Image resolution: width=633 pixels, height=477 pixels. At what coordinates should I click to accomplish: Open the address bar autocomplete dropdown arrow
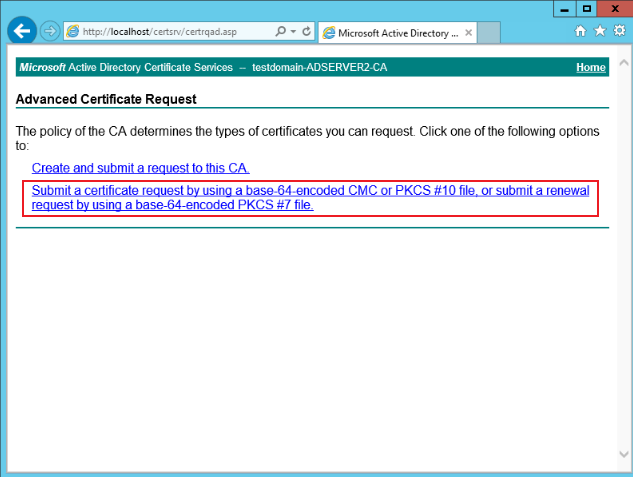pyautogui.click(x=293, y=31)
